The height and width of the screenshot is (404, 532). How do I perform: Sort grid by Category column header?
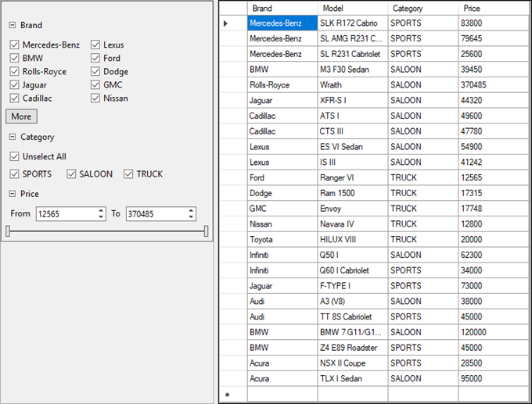423,8
